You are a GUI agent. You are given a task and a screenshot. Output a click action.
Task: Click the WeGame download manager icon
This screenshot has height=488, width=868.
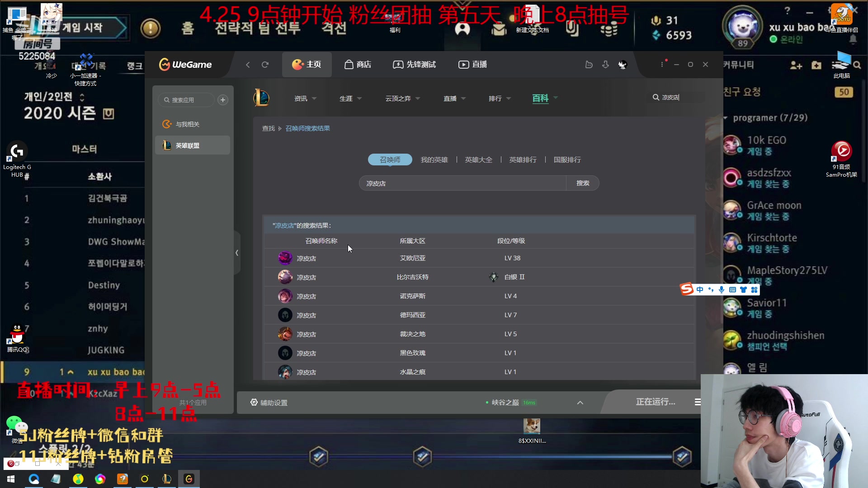[x=606, y=65]
